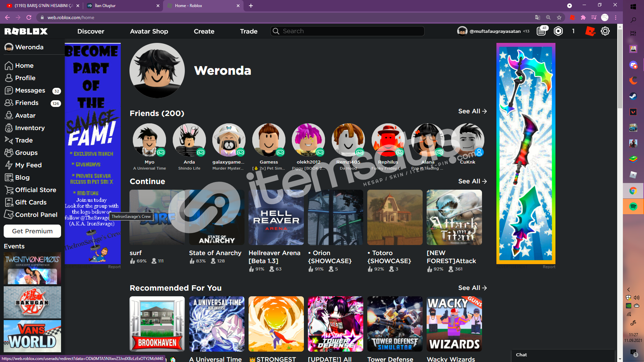Screen dimensions: 644x362
Task: Open the browser extensions puzzle icon
Action: click(x=583, y=17)
